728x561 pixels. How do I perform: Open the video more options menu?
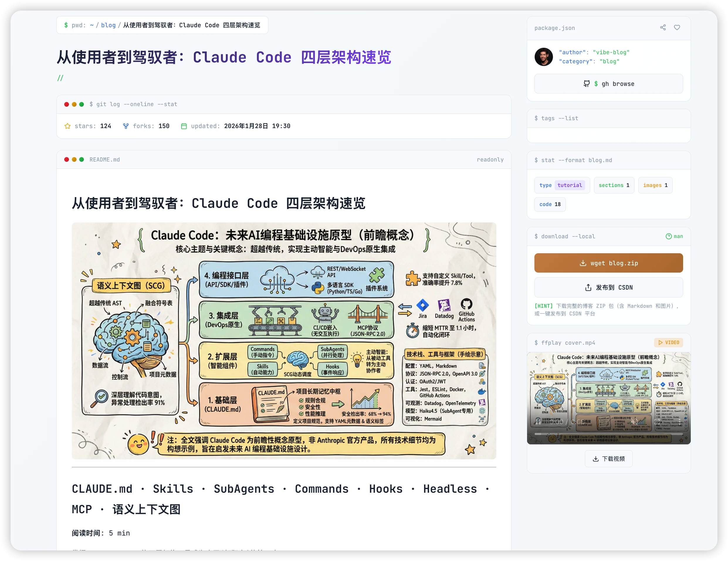tap(679, 421)
